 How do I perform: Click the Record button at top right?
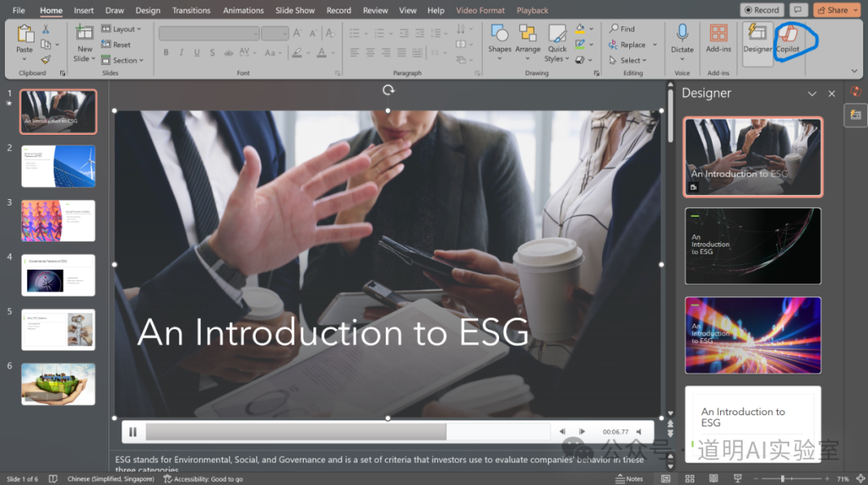pyautogui.click(x=761, y=10)
